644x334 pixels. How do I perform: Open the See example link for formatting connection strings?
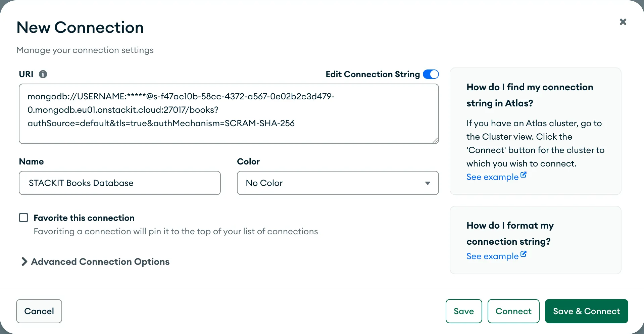point(492,256)
